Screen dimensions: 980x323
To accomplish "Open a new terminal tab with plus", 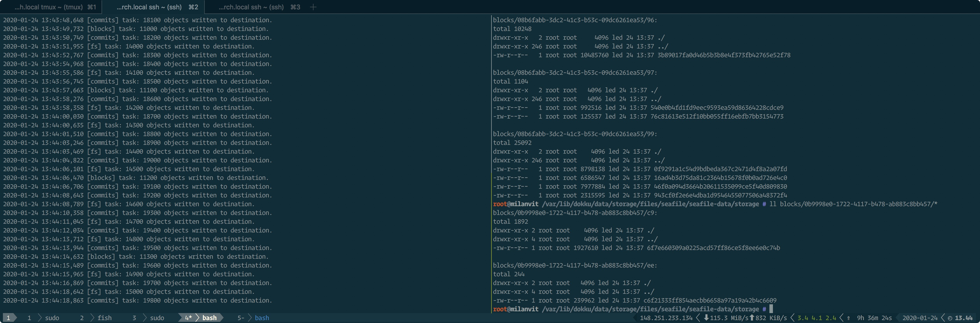I will click(313, 7).
